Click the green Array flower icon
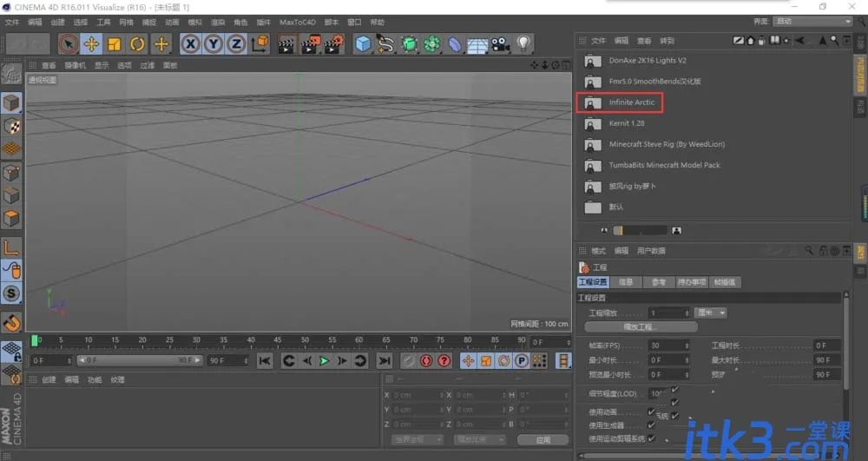Screen dimensions: 868x461 coord(431,43)
